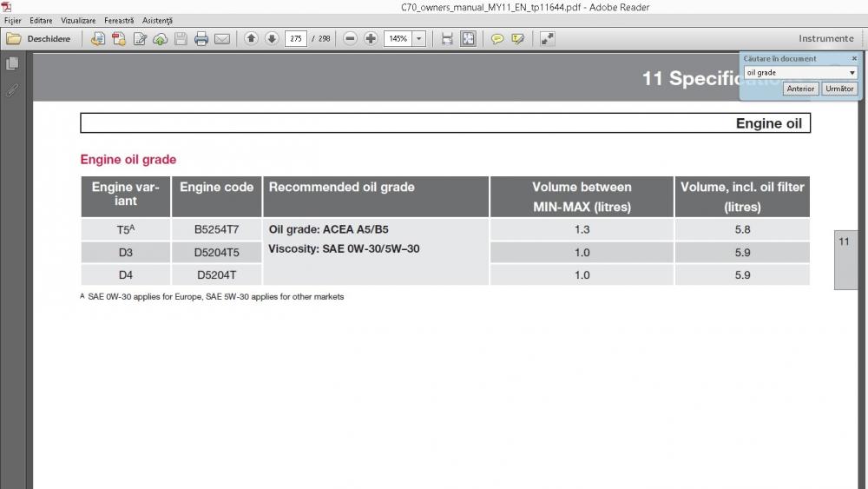Click the save floppy disk icon
Image resolution: width=868 pixels, height=489 pixels.
click(181, 38)
